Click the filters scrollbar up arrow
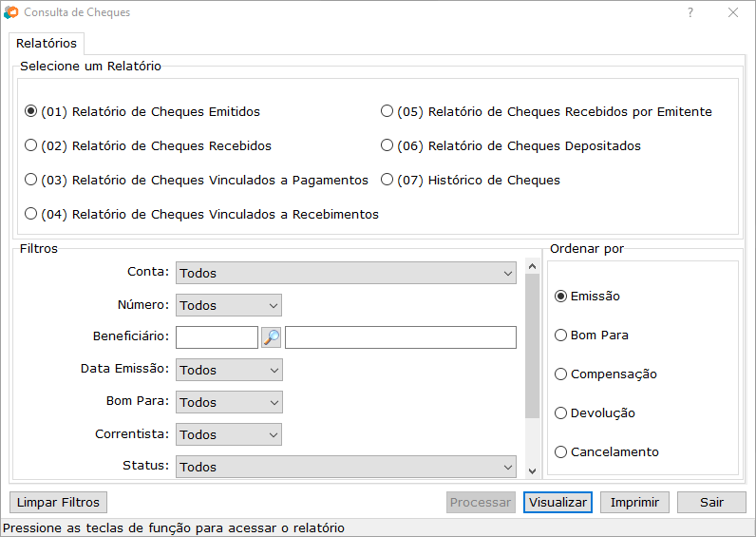This screenshot has width=756, height=537. [x=532, y=266]
